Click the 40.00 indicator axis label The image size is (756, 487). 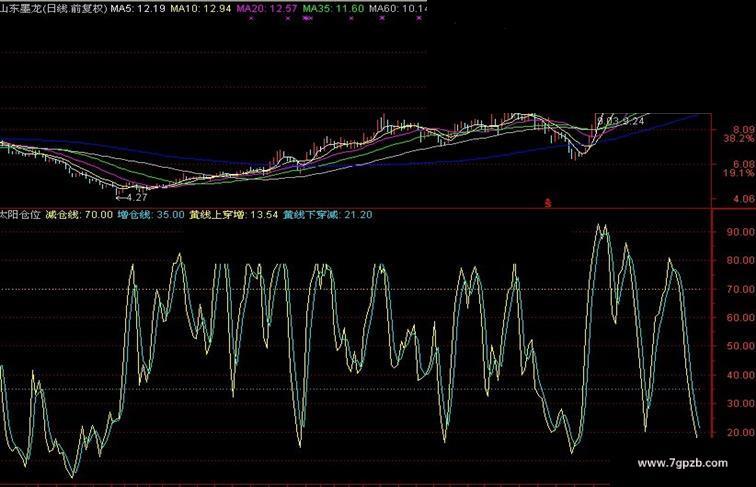(741, 375)
